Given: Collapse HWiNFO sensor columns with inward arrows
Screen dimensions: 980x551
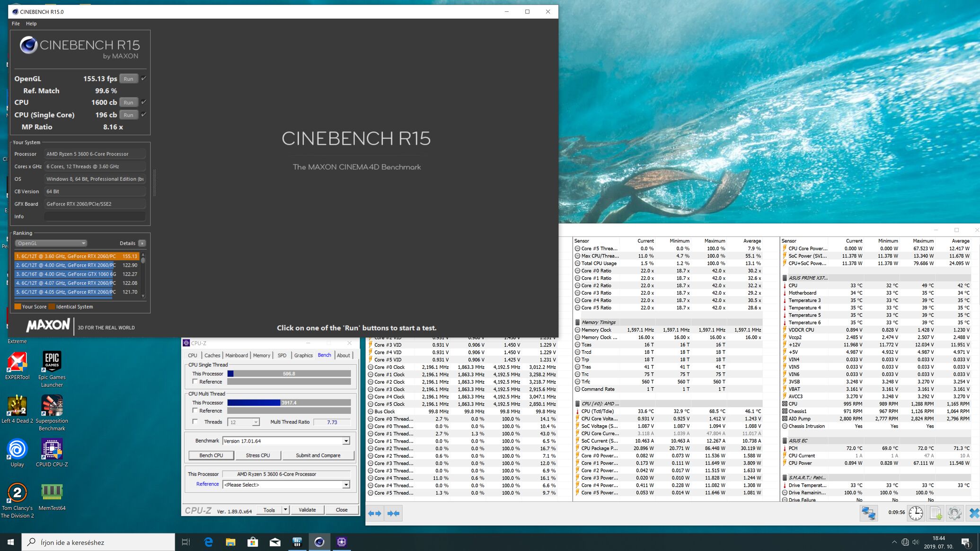Looking at the screenshot, I should point(393,513).
